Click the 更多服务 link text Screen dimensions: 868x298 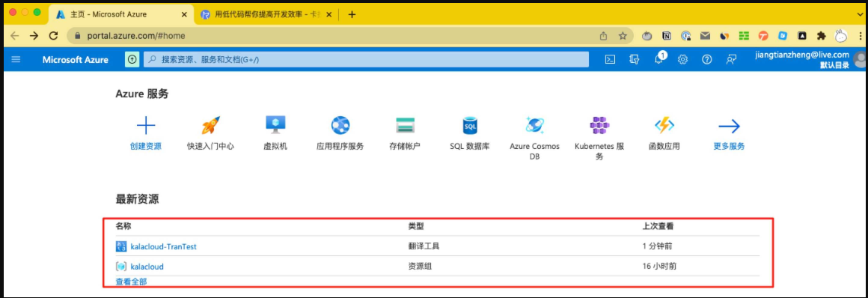pyautogui.click(x=729, y=147)
